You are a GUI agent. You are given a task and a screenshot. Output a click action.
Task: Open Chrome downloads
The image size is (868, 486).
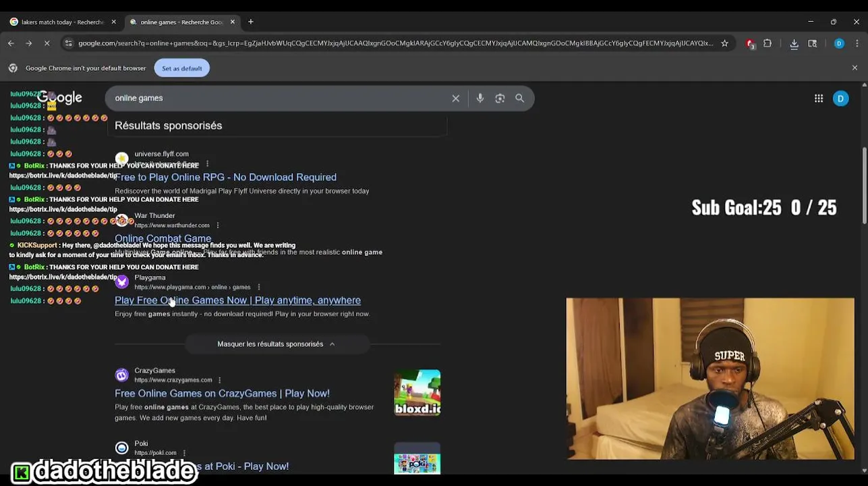(x=794, y=43)
